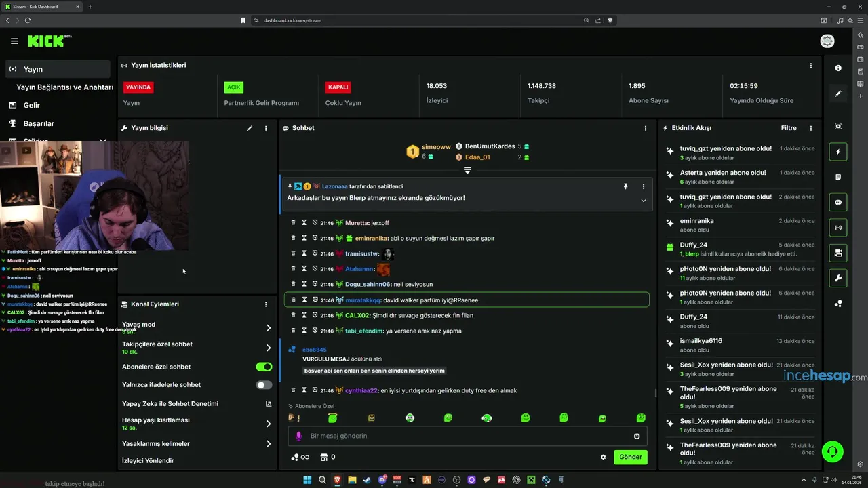Open pinned message three-dot options
868x488 pixels.
click(644, 186)
